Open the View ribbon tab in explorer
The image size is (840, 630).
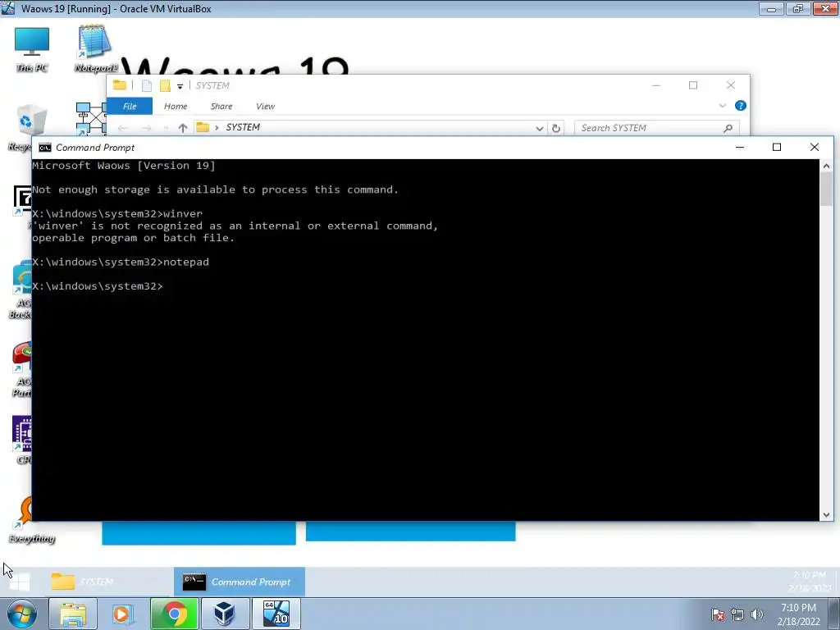[265, 106]
